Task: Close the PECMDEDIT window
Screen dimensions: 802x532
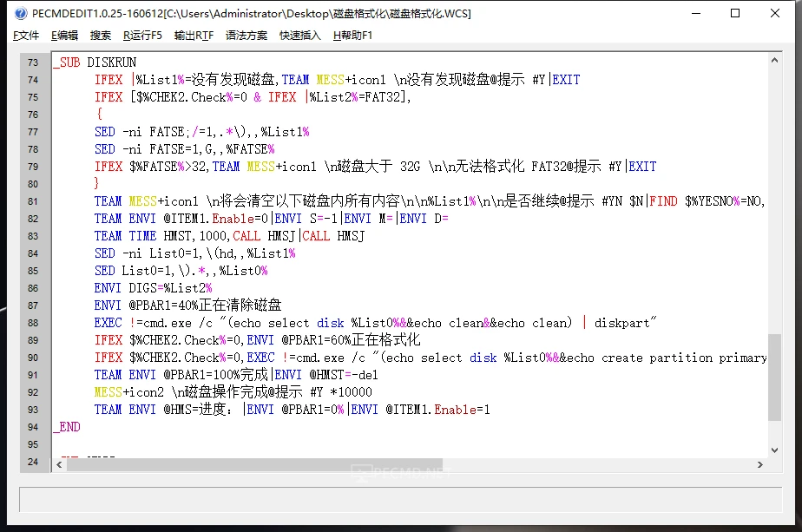Action: (x=775, y=13)
